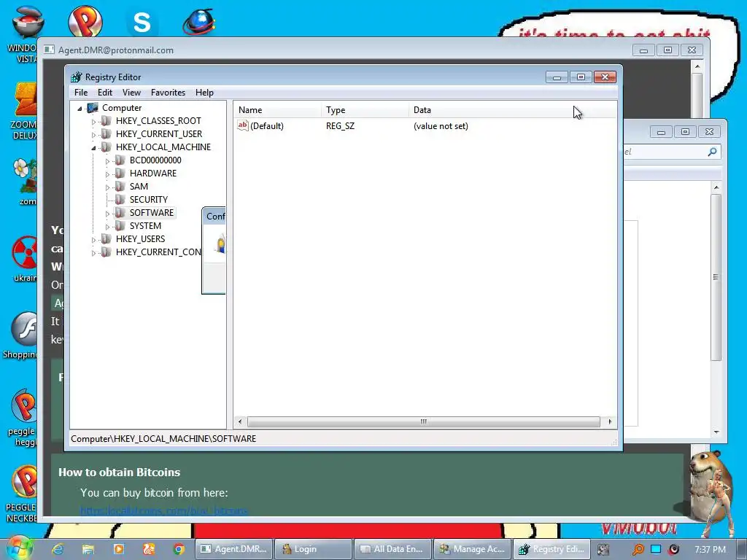Select HKEY_CURRENT_USER in the tree
Screen dimensions: 747x560
tap(158, 134)
